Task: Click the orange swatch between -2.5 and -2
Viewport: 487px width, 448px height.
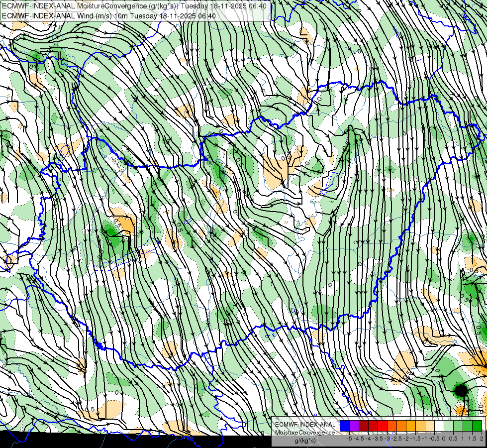Action: pos(401,426)
